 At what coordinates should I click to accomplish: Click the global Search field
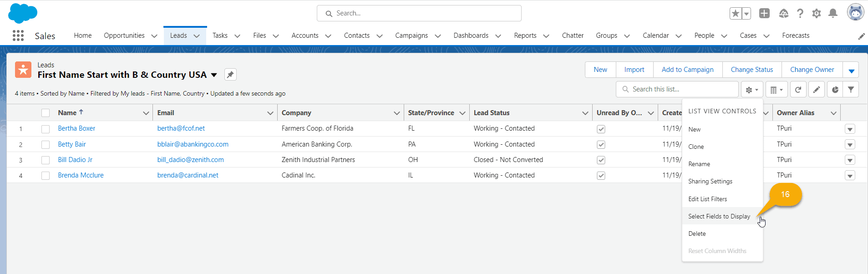[x=419, y=13]
